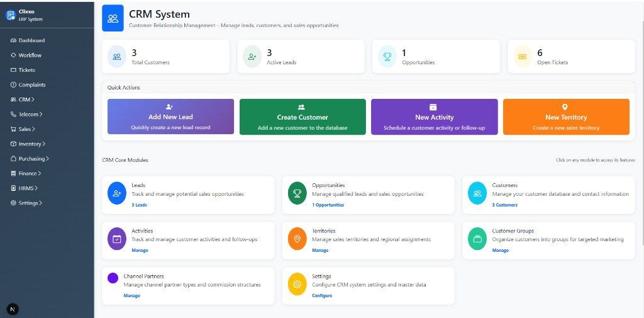Viewport: 644px width, 318px height.
Task: Click the Settings module gear icon
Action: (297, 284)
